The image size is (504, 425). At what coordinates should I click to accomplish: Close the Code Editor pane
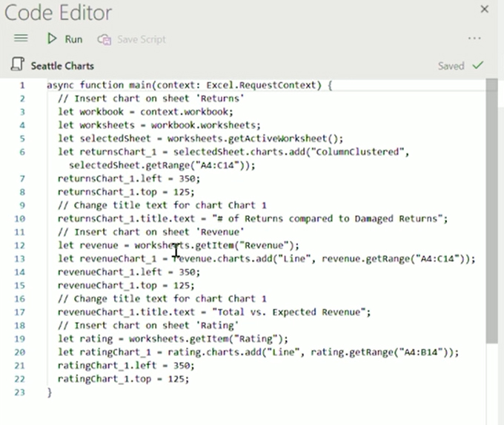coord(485,10)
